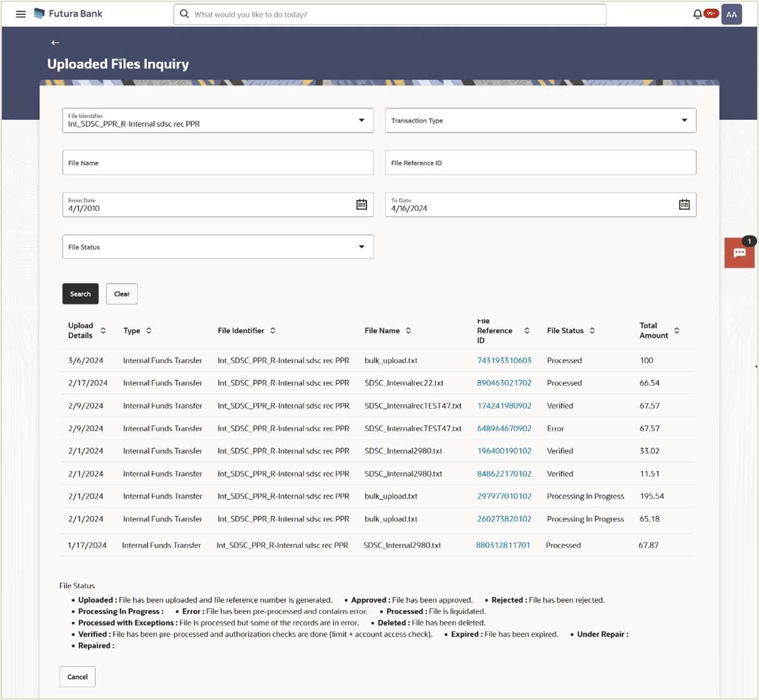Click into the File Name input field
Screen dimensions: 759x700
pyautogui.click(x=218, y=162)
